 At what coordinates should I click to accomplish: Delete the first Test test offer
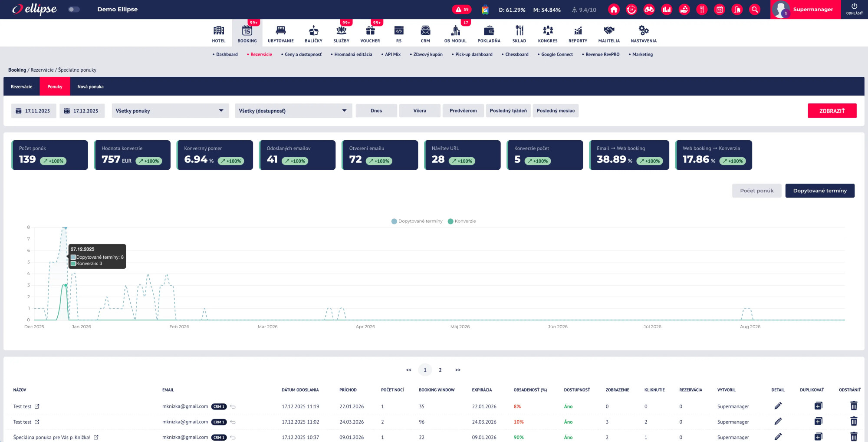853,406
